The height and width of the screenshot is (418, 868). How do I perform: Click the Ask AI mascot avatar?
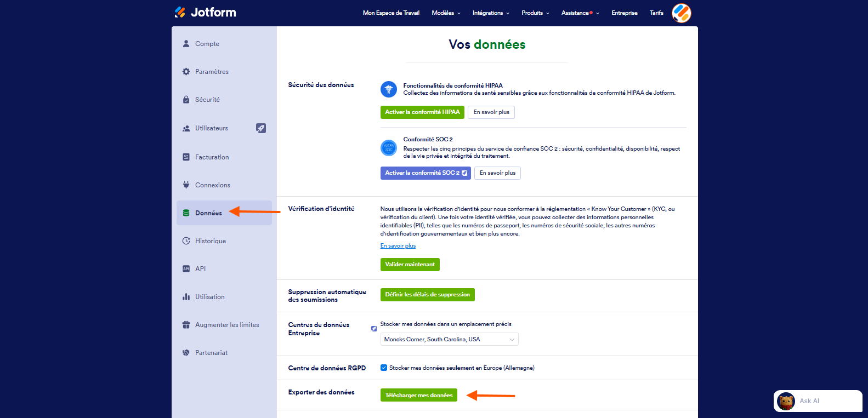pyautogui.click(x=786, y=402)
